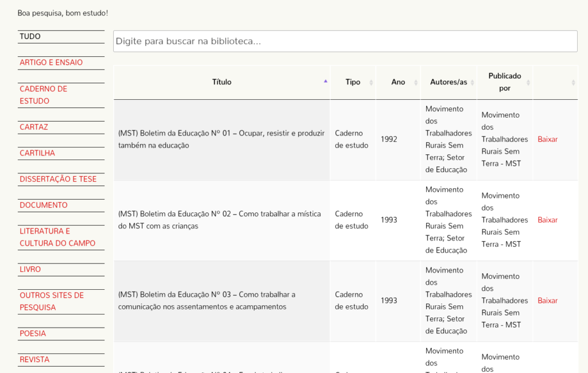
Task: Click the library search field
Action: coord(345,41)
